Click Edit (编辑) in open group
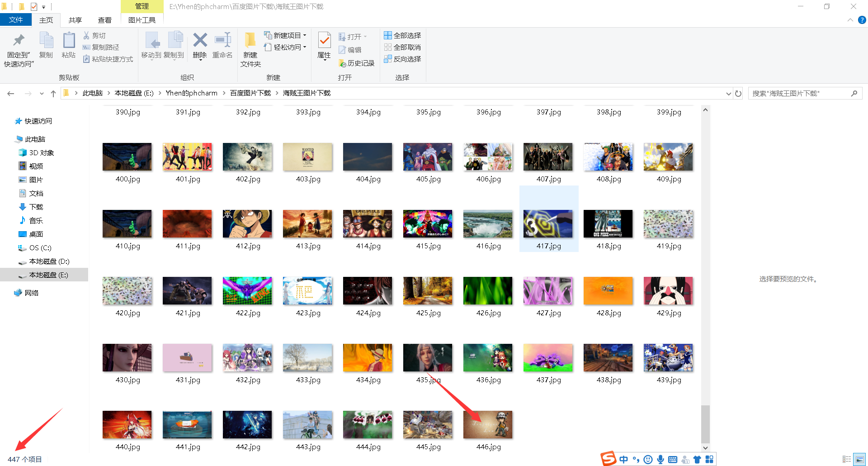868x466 pixels. click(350, 50)
